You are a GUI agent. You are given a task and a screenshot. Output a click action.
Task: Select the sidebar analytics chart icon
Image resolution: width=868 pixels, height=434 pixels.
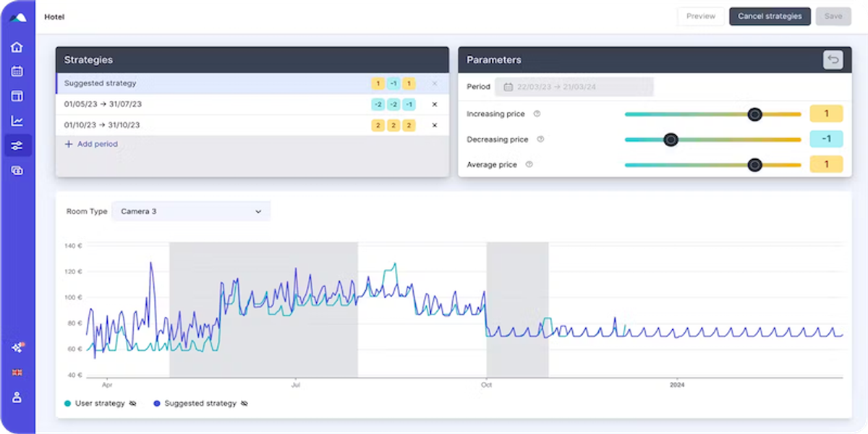click(x=17, y=120)
